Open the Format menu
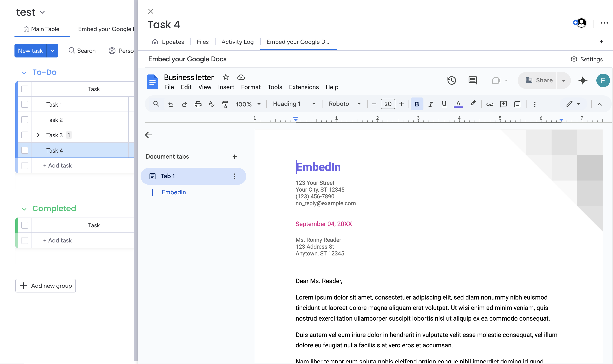The image size is (613, 364). pyautogui.click(x=250, y=87)
